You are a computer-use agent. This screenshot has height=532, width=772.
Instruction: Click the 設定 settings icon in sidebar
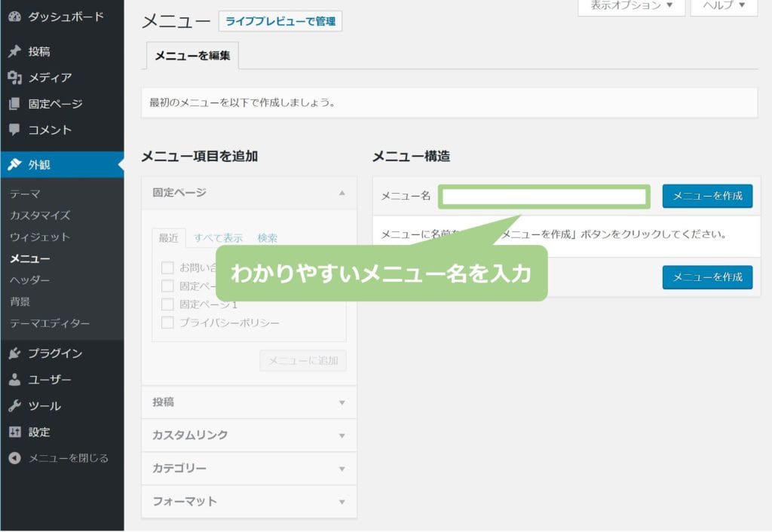tap(14, 433)
